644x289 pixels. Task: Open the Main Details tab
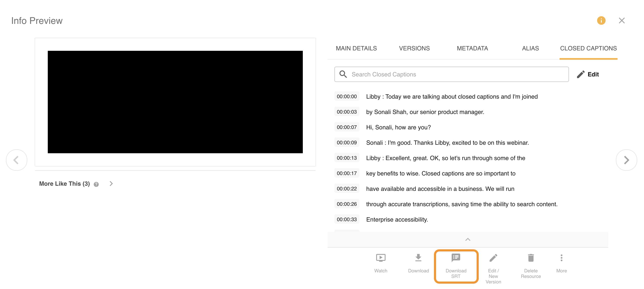coord(356,48)
